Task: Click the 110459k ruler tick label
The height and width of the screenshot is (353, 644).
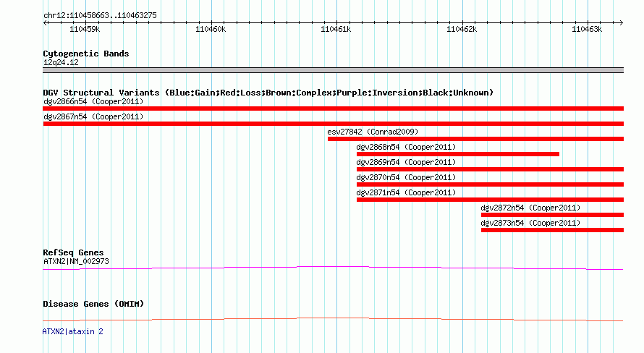Action: 85,29
